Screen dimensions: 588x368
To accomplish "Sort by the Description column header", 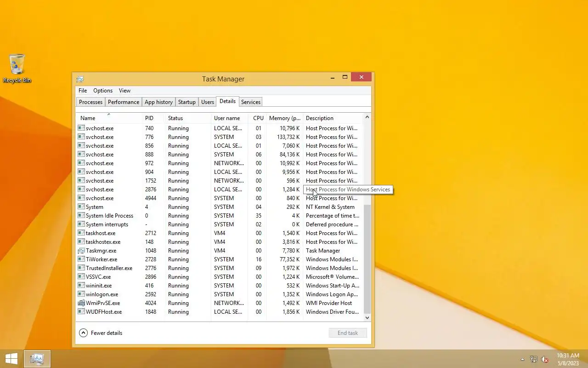I will (x=333, y=118).
